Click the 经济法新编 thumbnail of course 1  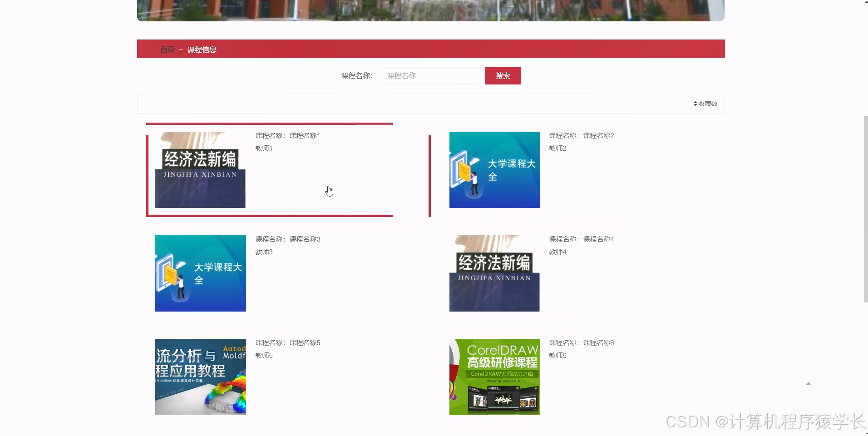(x=200, y=169)
